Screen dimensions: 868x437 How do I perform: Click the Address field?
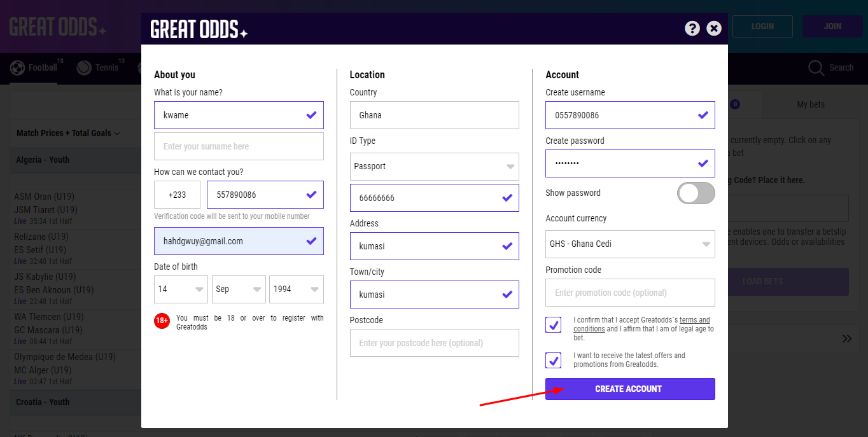click(x=434, y=246)
